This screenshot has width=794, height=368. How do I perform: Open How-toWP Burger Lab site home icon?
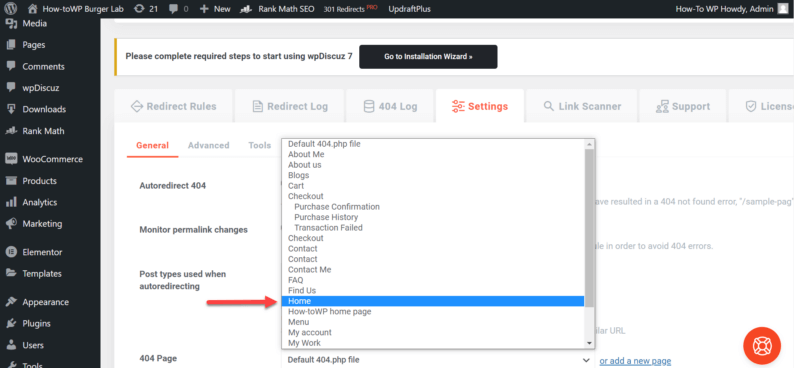[x=33, y=9]
